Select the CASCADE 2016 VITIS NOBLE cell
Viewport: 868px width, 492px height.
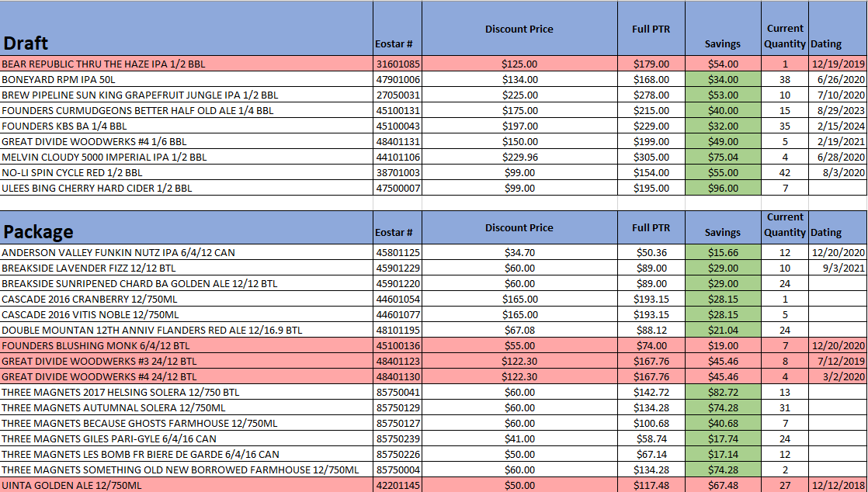pos(186,314)
